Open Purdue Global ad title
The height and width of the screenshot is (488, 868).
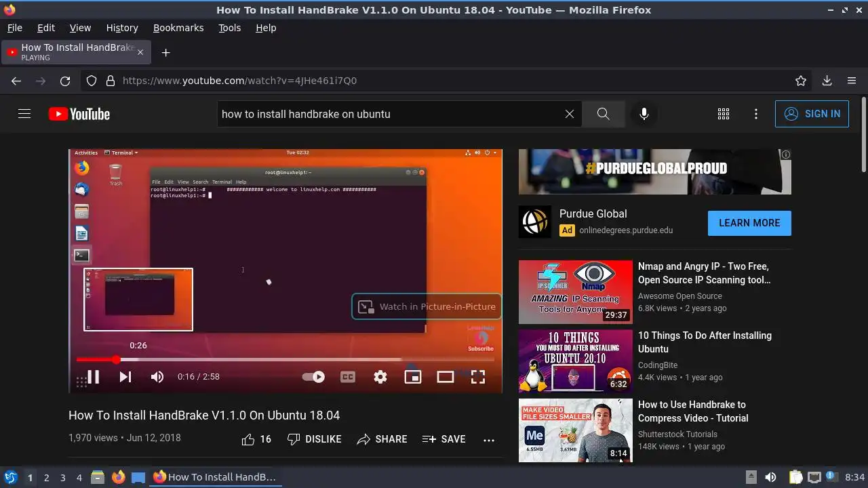tap(593, 214)
